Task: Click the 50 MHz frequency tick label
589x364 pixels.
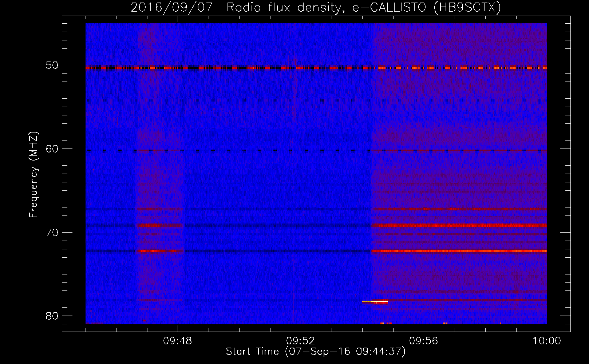Action: [52, 66]
